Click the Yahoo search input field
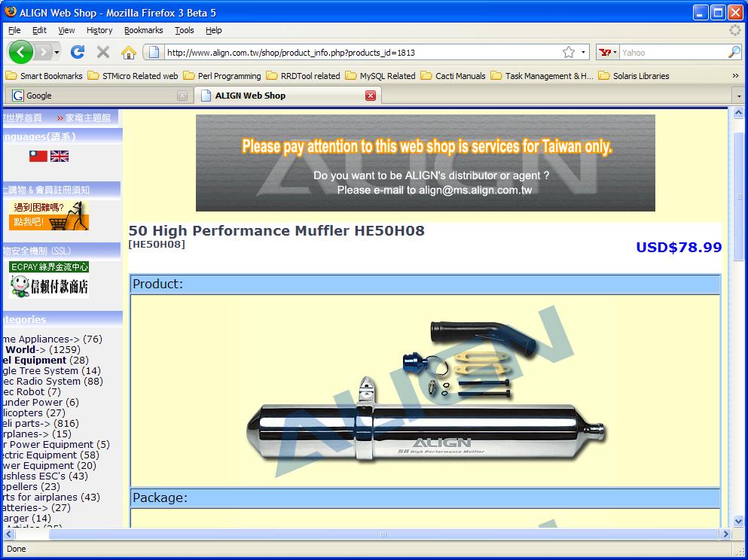The height and width of the screenshot is (560, 748). (x=673, y=53)
